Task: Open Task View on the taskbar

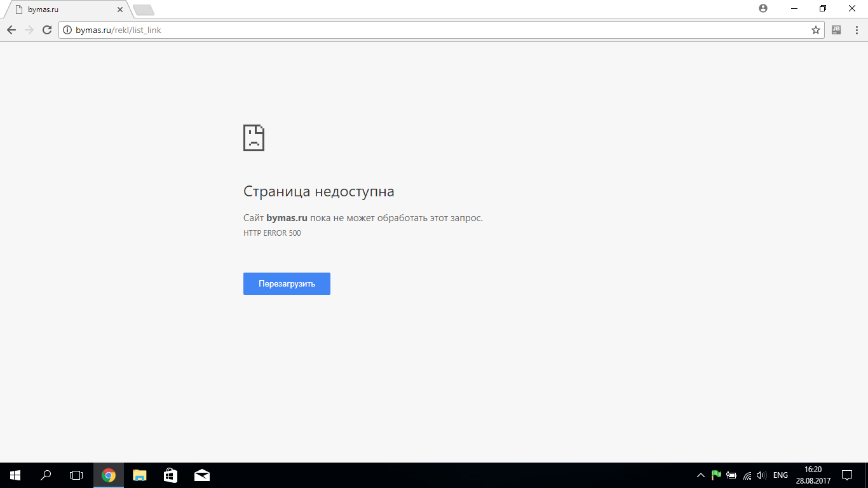Action: [76, 475]
